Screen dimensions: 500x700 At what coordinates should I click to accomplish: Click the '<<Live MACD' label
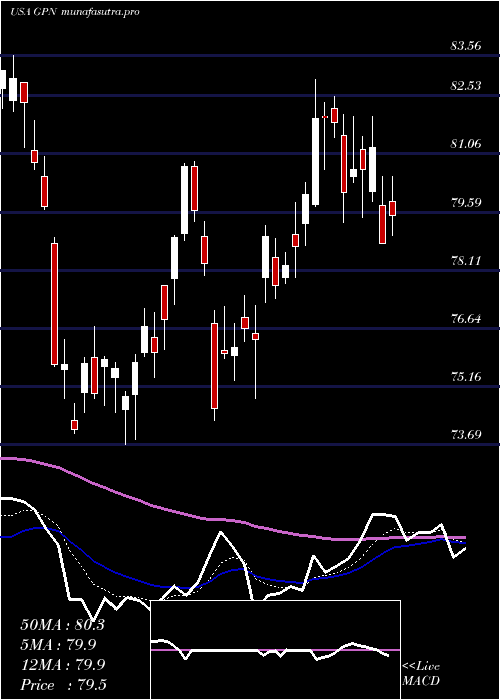coord(421,674)
